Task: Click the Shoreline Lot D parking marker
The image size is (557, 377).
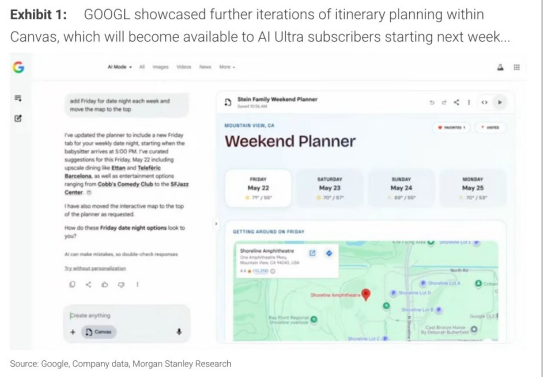Action: tap(393, 293)
